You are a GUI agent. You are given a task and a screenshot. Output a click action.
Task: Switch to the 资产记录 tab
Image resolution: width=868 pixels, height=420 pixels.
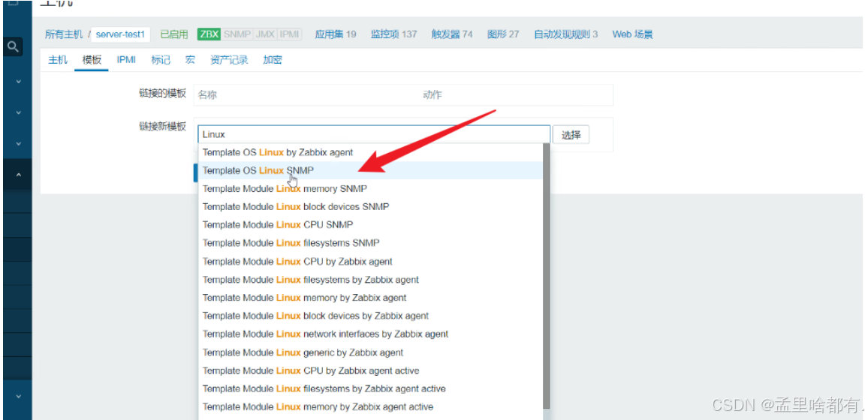point(229,60)
